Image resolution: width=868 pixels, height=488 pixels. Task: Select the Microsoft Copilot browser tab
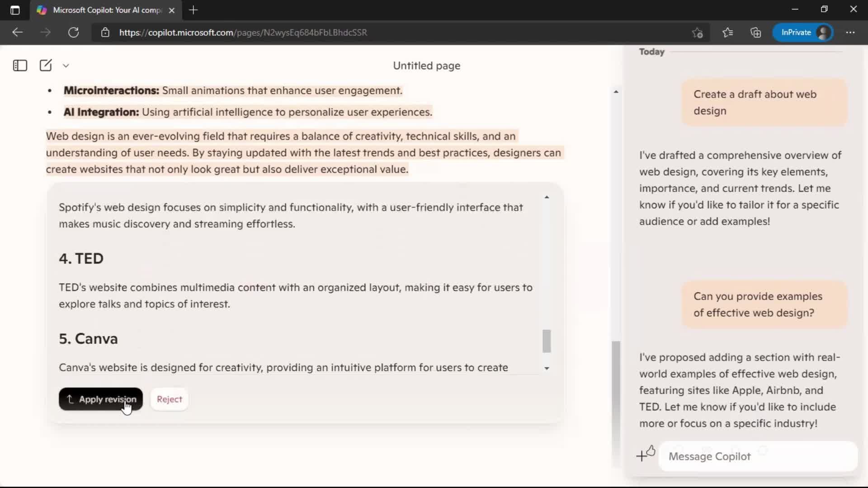click(106, 10)
